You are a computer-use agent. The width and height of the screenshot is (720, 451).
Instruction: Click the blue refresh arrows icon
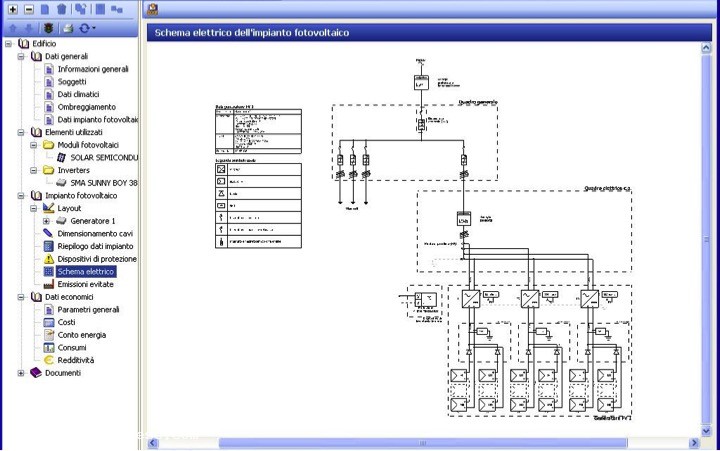pyautogui.click(x=84, y=28)
